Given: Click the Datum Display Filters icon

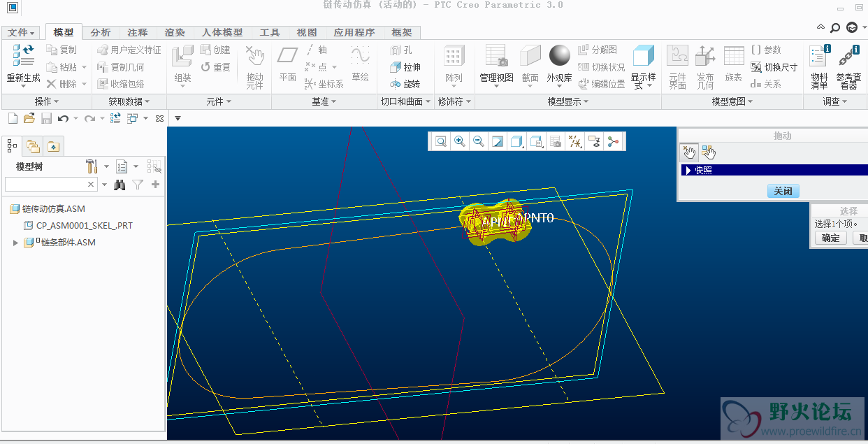Looking at the screenshot, I should coord(574,142).
